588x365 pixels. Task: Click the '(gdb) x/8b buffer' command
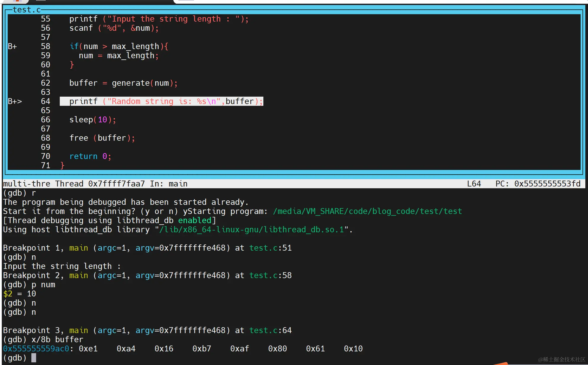(43, 340)
